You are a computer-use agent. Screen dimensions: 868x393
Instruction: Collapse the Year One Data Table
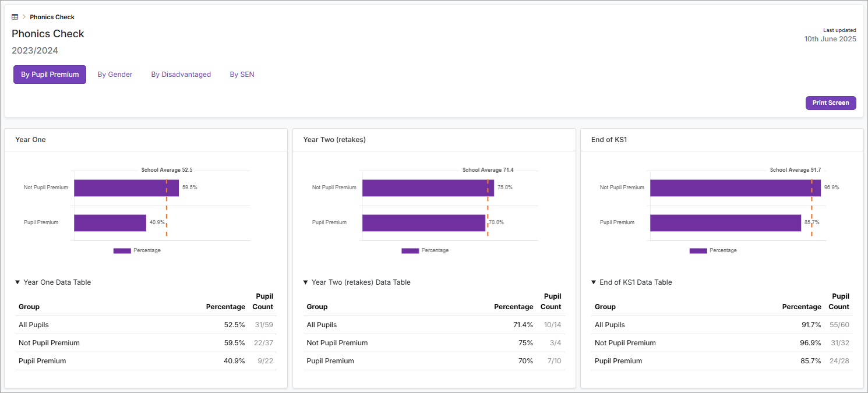coord(53,282)
